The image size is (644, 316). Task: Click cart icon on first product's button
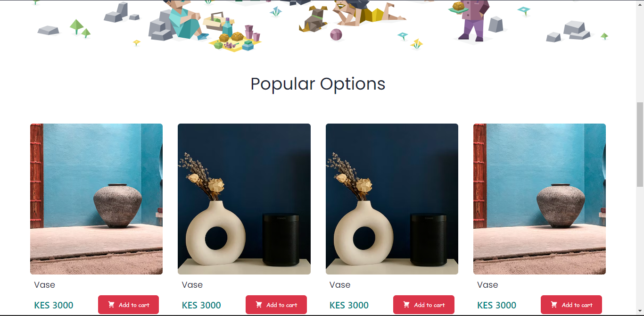coord(111,305)
